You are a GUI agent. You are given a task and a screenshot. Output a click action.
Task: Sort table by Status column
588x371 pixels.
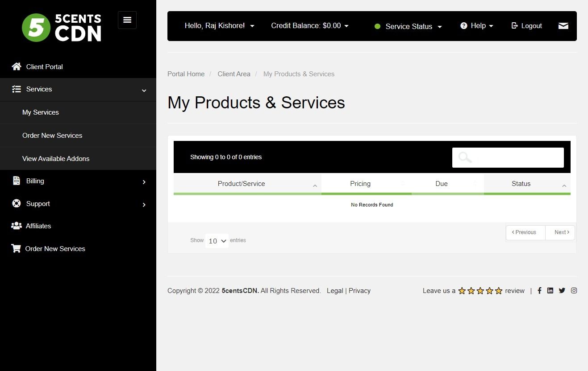pos(527,184)
